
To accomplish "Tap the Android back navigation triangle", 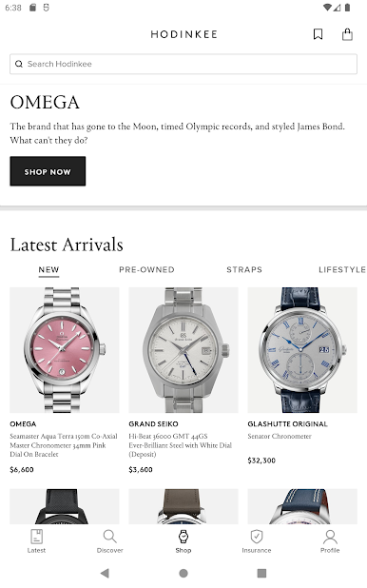I will pyautogui.click(x=105, y=573).
